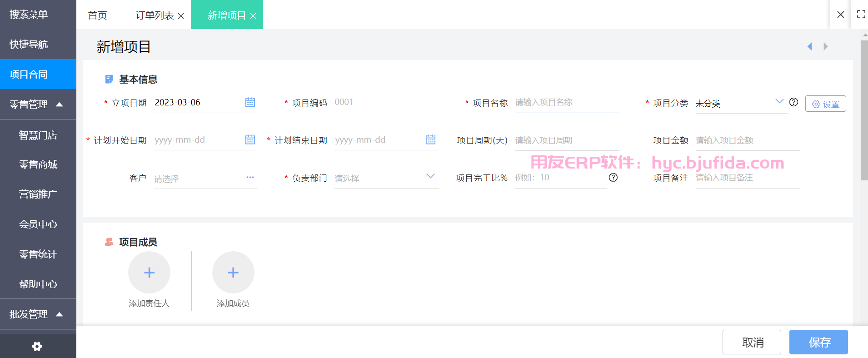Viewport: 868px width, 358px height.
Task: Open 快捷导航 in sidebar
Action: (38, 44)
